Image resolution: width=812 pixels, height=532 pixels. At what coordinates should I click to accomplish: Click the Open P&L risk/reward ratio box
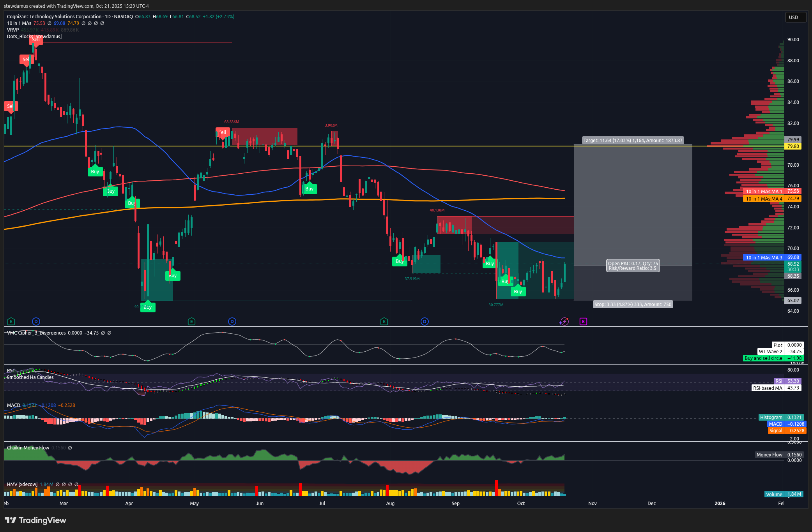tap(633, 266)
